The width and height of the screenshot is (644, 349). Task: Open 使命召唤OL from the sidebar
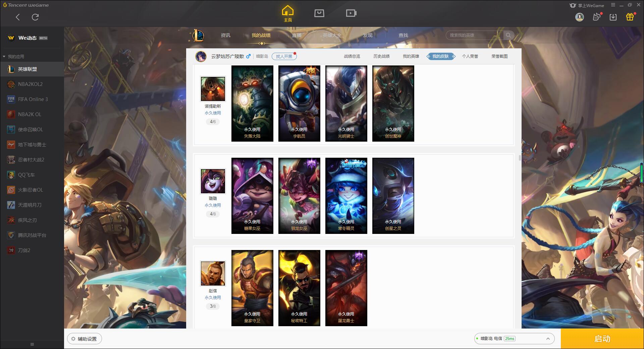click(x=32, y=130)
